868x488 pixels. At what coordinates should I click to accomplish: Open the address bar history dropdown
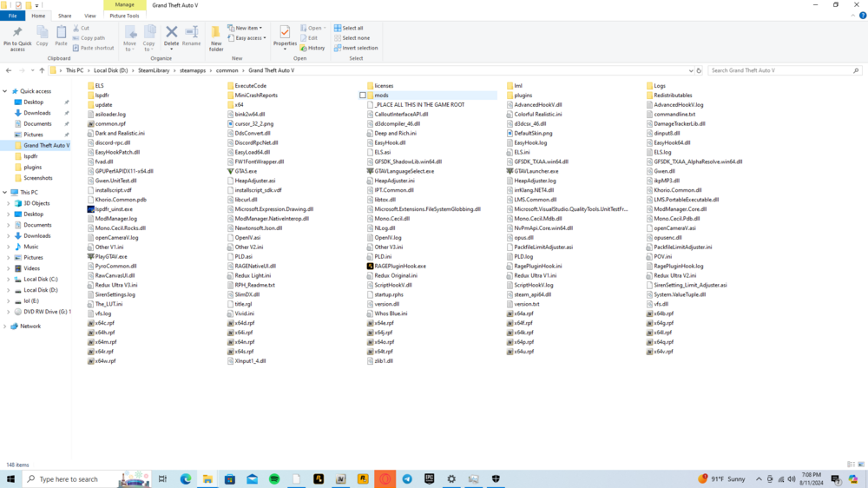tap(690, 71)
